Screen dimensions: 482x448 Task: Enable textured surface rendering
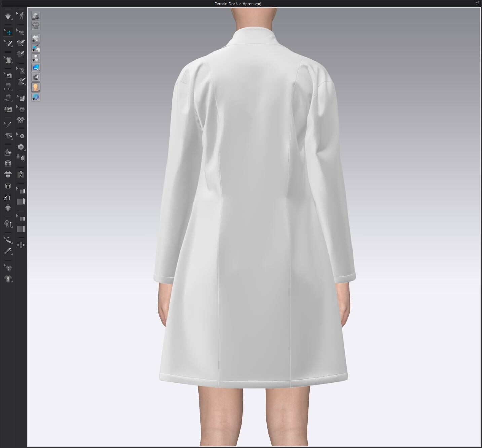click(x=36, y=67)
